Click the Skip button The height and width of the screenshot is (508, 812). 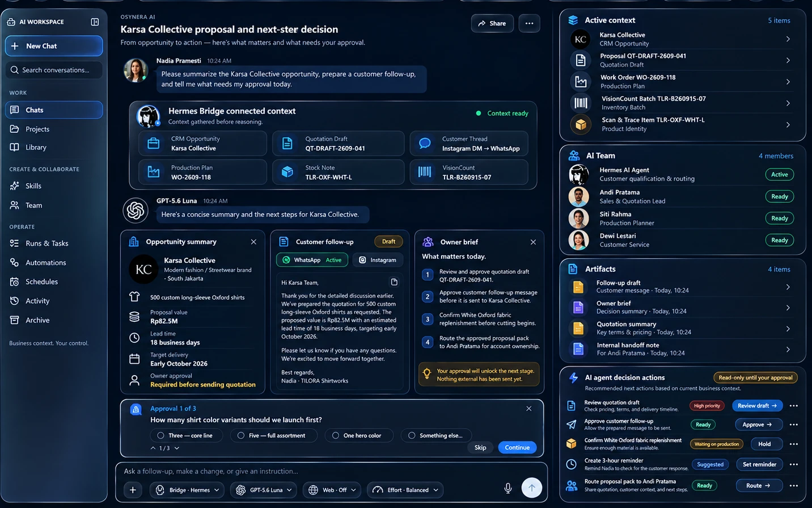click(x=480, y=447)
